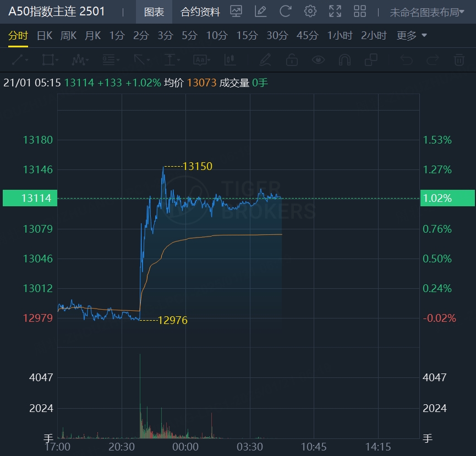Switch to the 图表 chart tab

tap(154, 12)
